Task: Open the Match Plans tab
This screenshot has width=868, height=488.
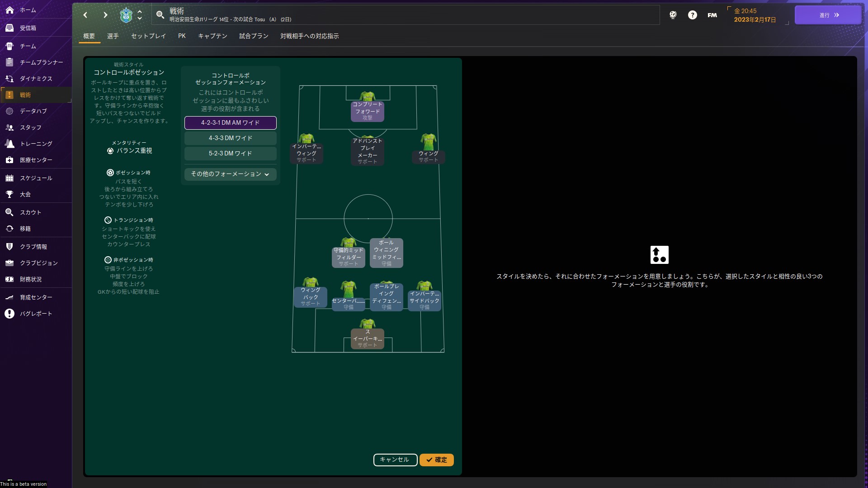Action: pos(254,36)
